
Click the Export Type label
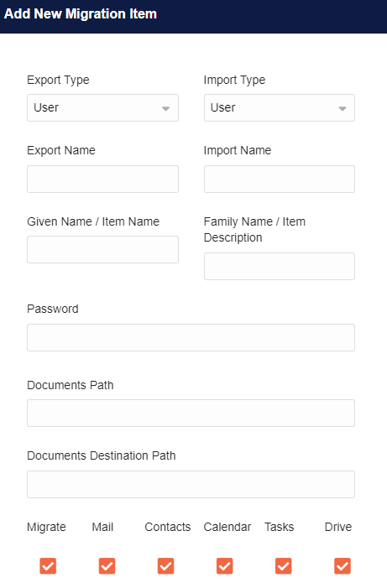[x=58, y=80]
